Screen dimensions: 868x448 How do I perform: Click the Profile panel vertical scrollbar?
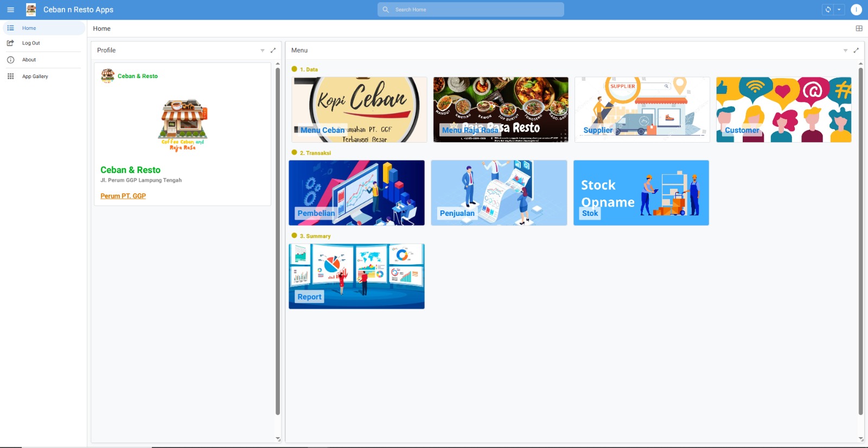278,239
